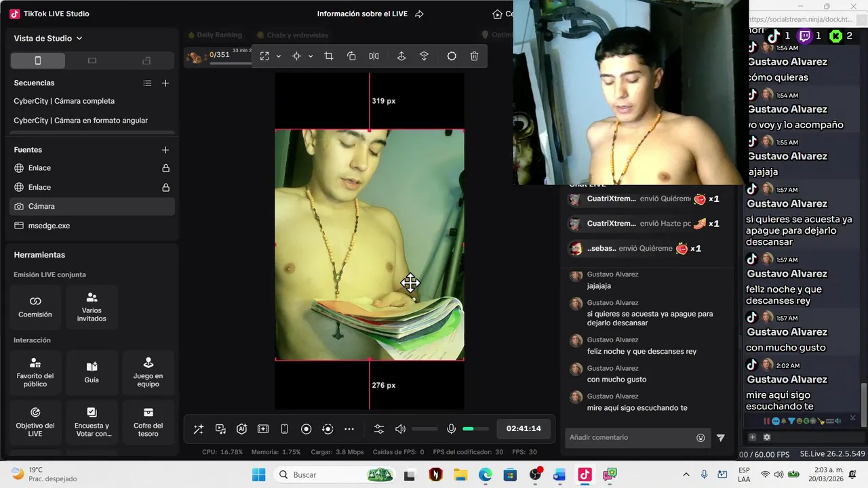Click the fit-to-screen icon in the toolbar
The image size is (868, 488).
(264, 56)
